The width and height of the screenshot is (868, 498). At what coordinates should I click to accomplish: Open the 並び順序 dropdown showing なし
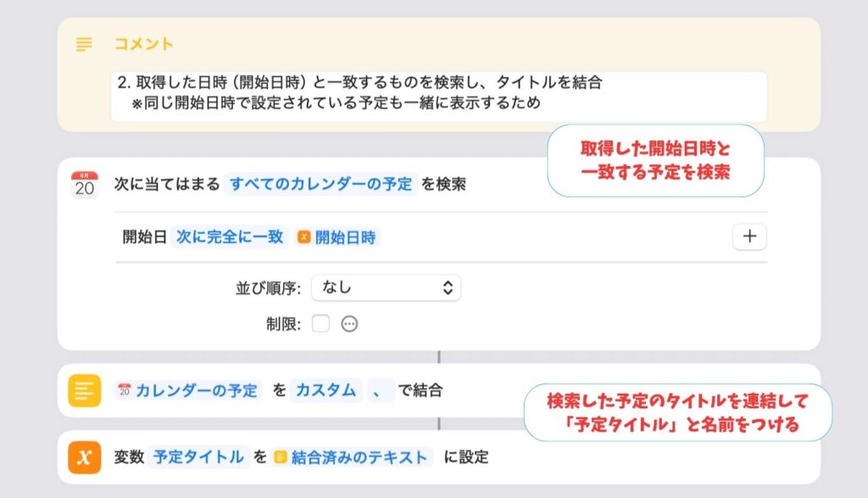coord(386,288)
